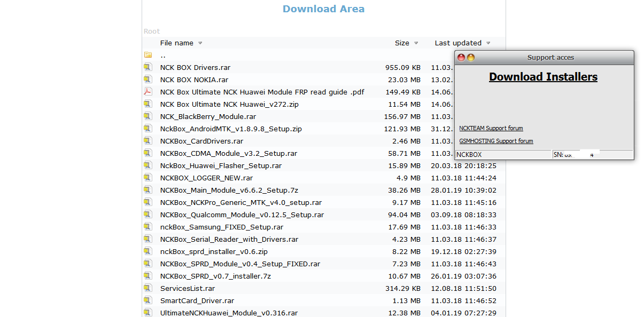Viewport: 644px width, 317px height.
Task: Click archive icon beside NCKBox_Qualcomm_Module_v0.12.5_Setup.rar
Action: (x=148, y=215)
